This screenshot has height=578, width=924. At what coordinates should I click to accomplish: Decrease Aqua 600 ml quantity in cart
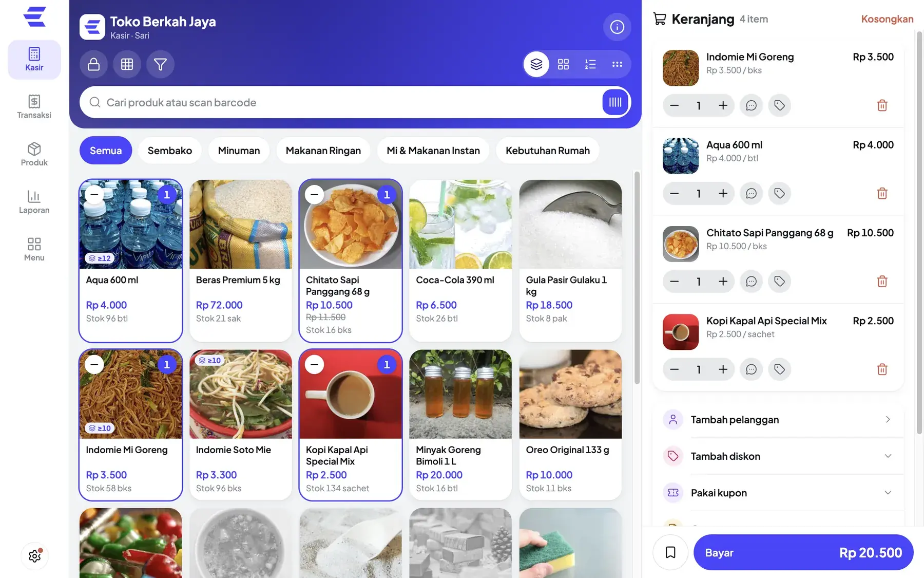pyautogui.click(x=675, y=193)
